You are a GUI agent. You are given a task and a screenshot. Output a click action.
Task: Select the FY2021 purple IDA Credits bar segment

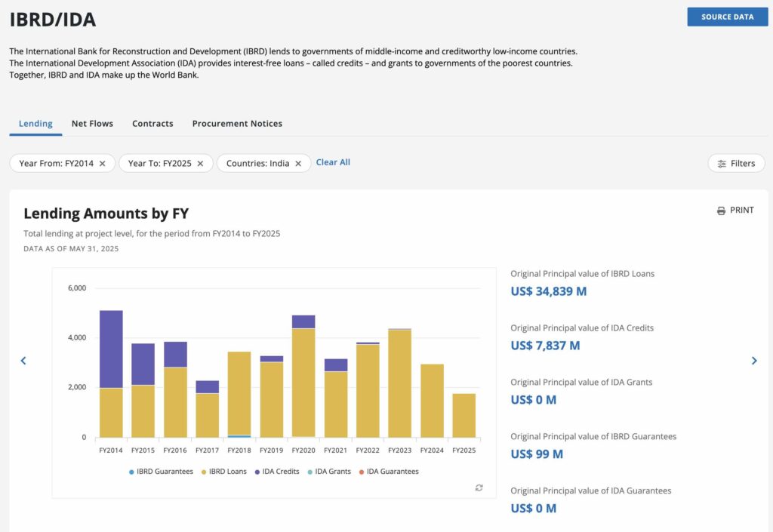[336, 365]
